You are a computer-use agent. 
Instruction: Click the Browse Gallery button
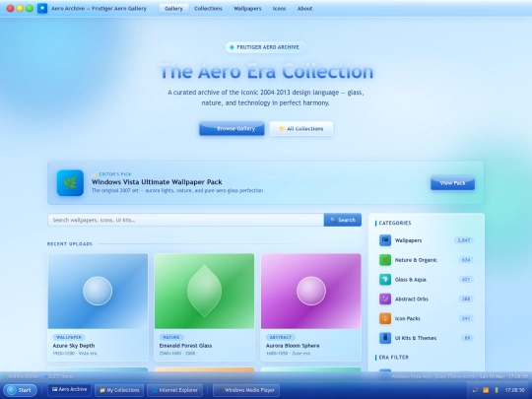(232, 129)
